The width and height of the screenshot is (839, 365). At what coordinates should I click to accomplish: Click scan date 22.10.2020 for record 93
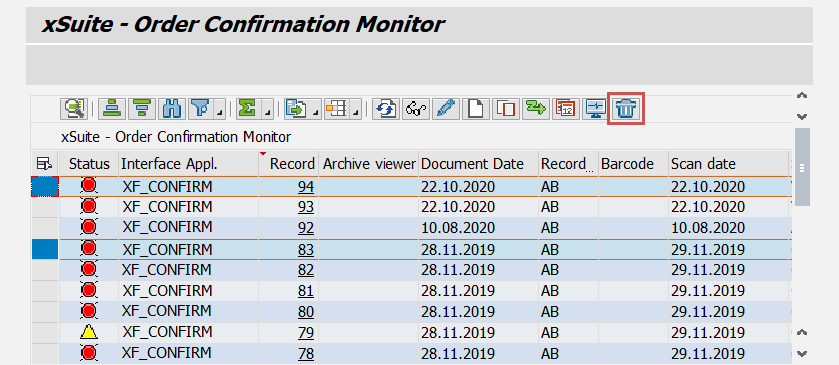[708, 207]
